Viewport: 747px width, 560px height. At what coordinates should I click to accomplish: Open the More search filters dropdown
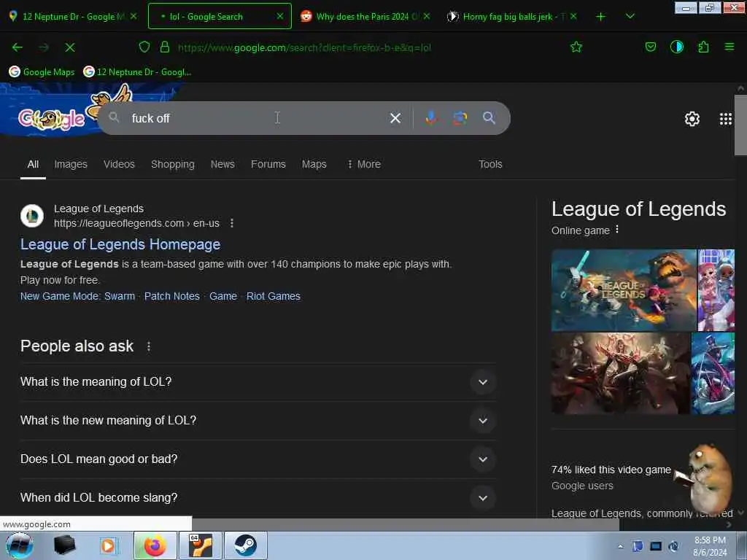point(364,164)
